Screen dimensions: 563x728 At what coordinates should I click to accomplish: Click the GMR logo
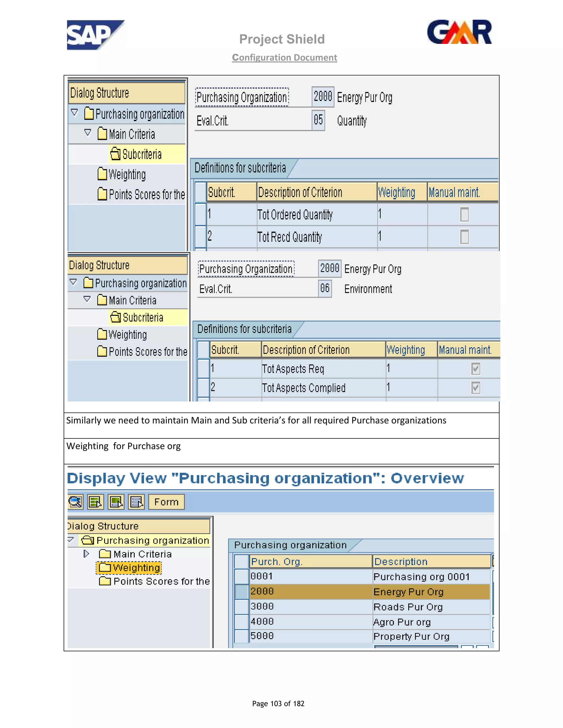pyautogui.click(x=460, y=32)
